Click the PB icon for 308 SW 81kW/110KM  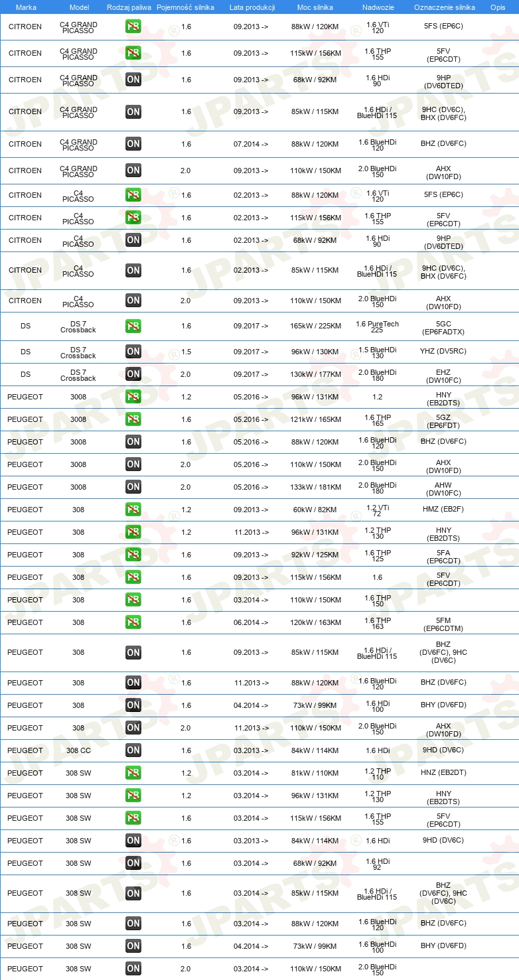pyautogui.click(x=133, y=773)
